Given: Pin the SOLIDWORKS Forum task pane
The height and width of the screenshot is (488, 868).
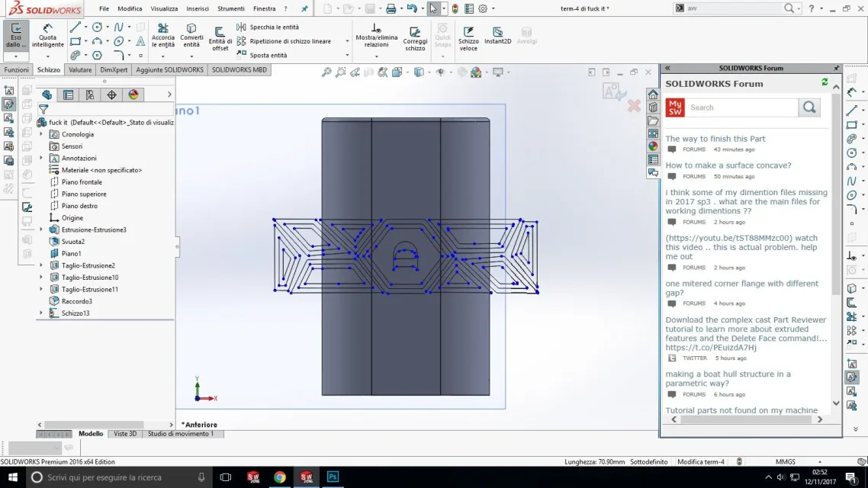Looking at the screenshot, I should (836, 68).
